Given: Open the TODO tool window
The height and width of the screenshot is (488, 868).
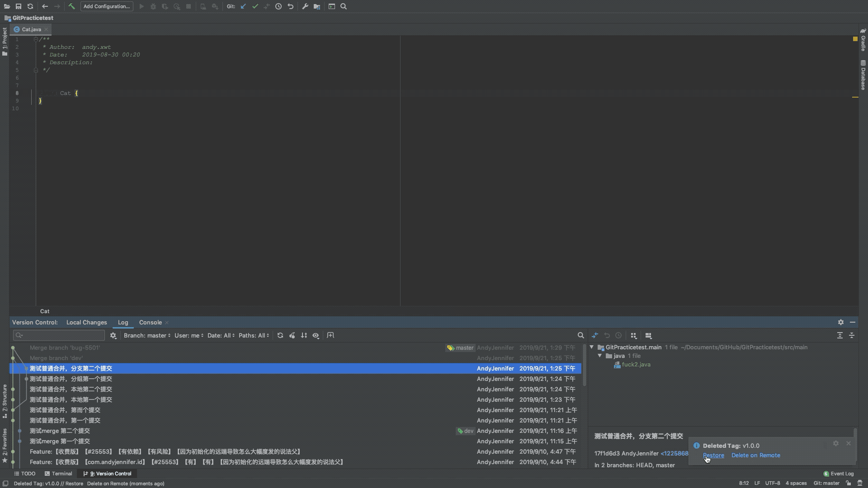Looking at the screenshot, I should [25, 474].
